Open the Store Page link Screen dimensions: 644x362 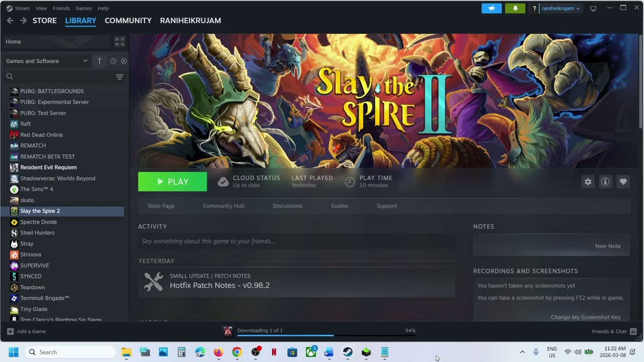161,206
